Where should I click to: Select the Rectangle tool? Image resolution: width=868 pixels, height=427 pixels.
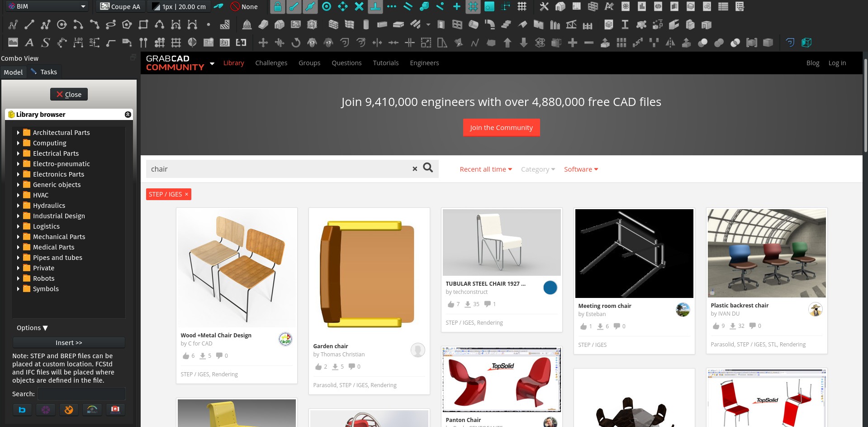coord(143,25)
